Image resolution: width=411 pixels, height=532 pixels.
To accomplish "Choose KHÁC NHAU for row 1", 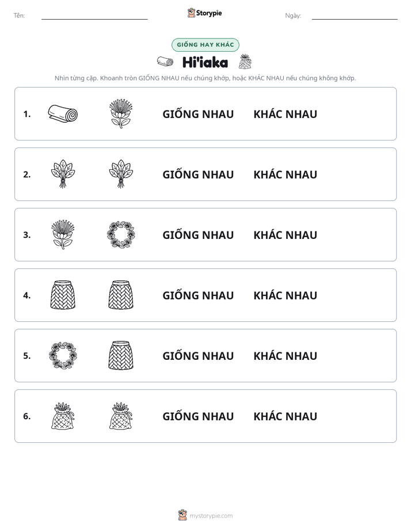I will coord(285,114).
